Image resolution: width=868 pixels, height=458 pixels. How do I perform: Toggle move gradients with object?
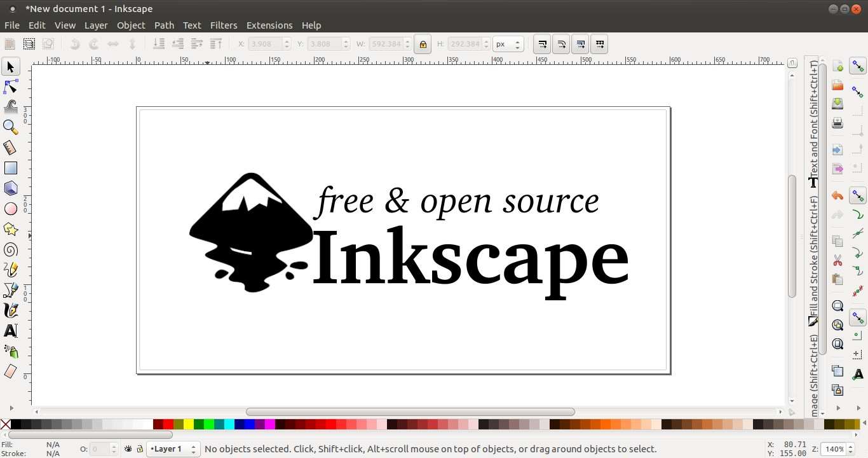(580, 44)
